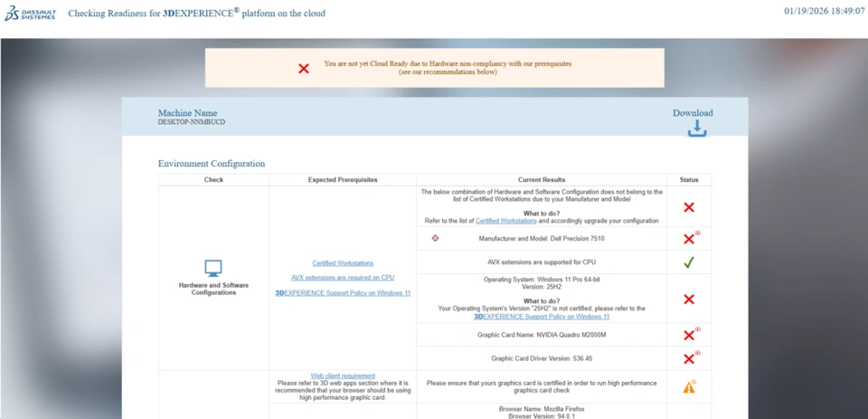868x419 pixels.
Task: Open 3DEXPERIENCE Support Policy link under Operating System result
Action: [x=542, y=317]
